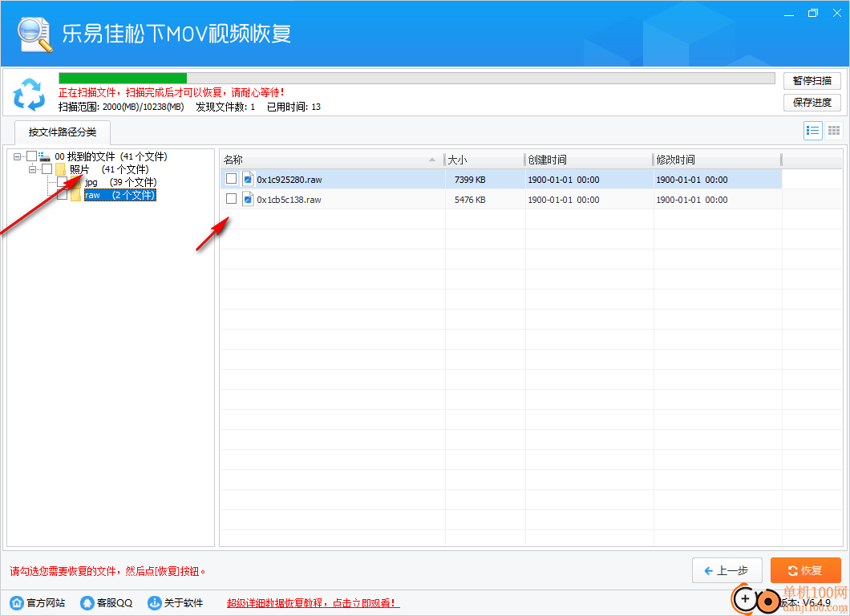
Task: Click the 照片 (41 个文件) tree label
Action: pos(109,170)
